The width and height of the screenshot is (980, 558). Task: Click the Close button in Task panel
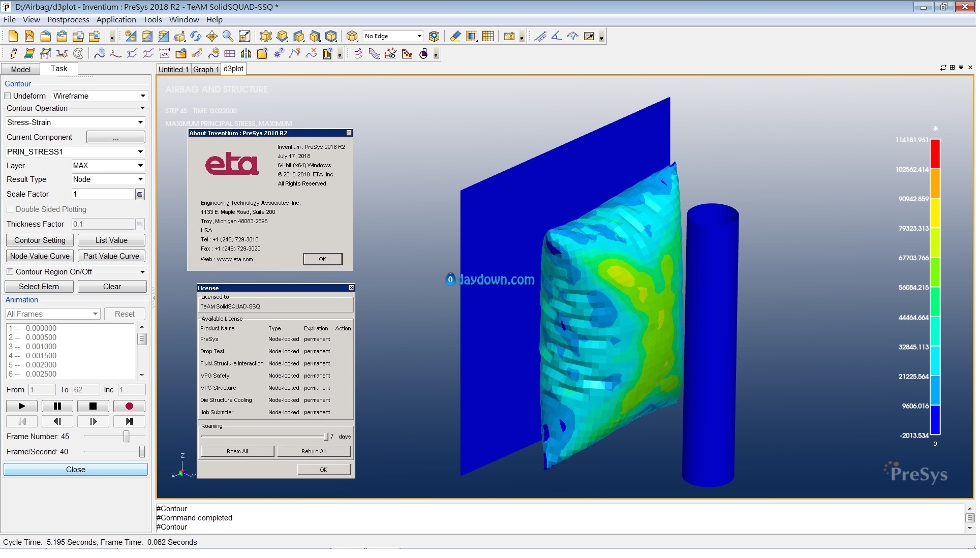76,470
